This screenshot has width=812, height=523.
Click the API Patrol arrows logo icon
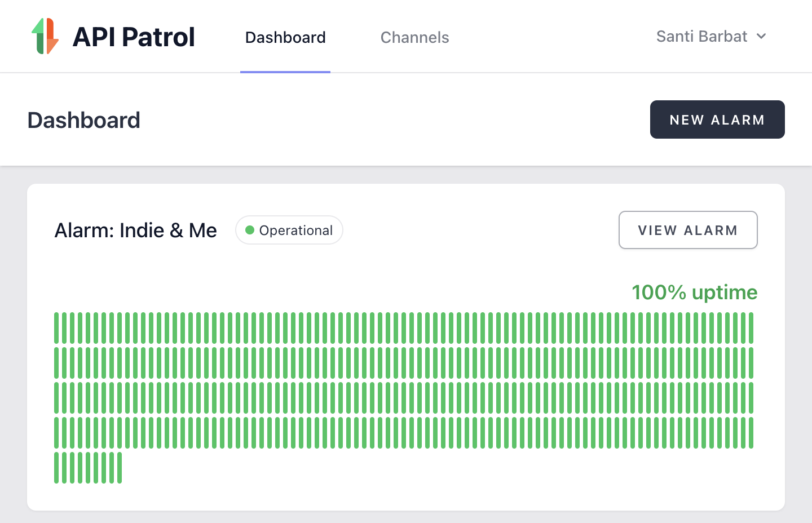tap(45, 37)
